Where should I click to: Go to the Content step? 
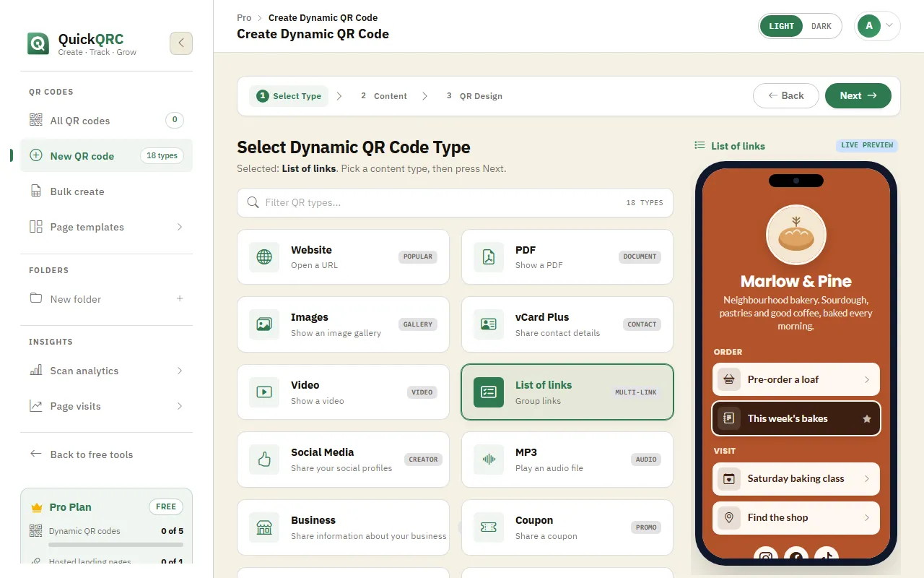click(384, 96)
